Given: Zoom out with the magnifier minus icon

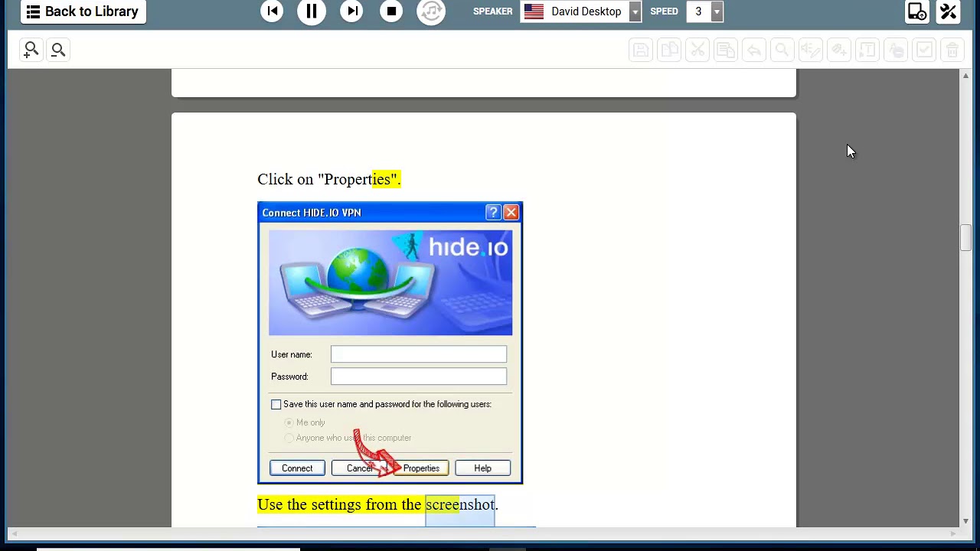Looking at the screenshot, I should [x=58, y=50].
